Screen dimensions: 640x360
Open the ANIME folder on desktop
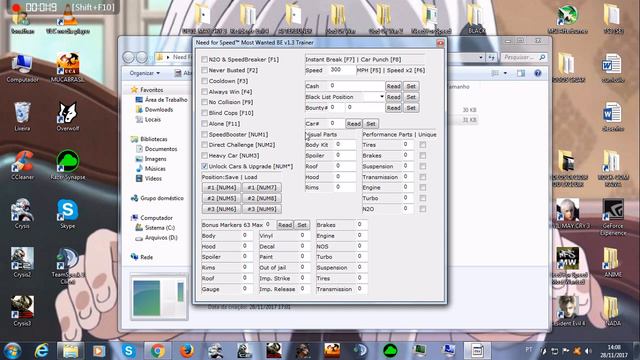(x=613, y=262)
